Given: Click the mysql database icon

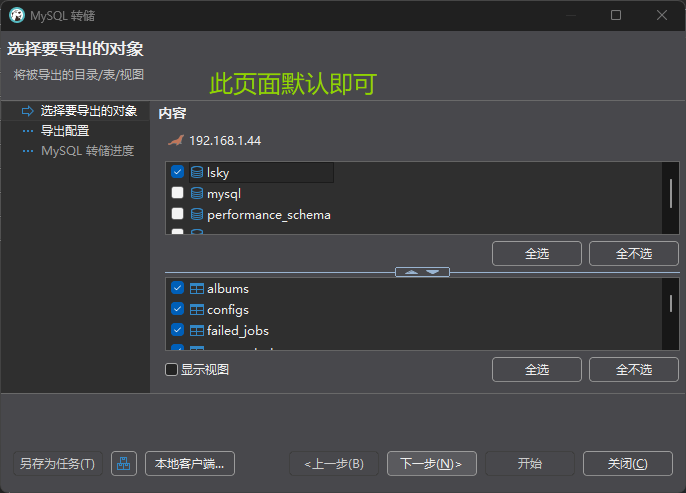Looking at the screenshot, I should point(197,193).
